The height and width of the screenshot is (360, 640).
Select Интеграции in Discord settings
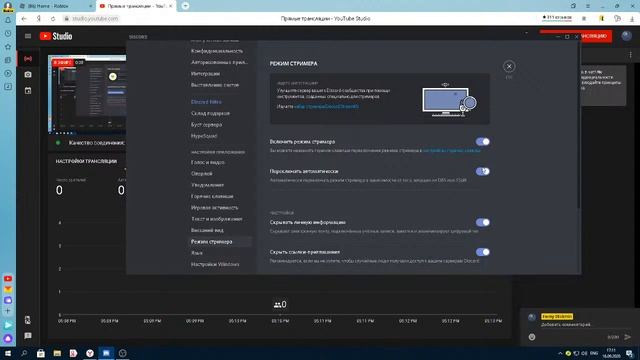tap(205, 74)
